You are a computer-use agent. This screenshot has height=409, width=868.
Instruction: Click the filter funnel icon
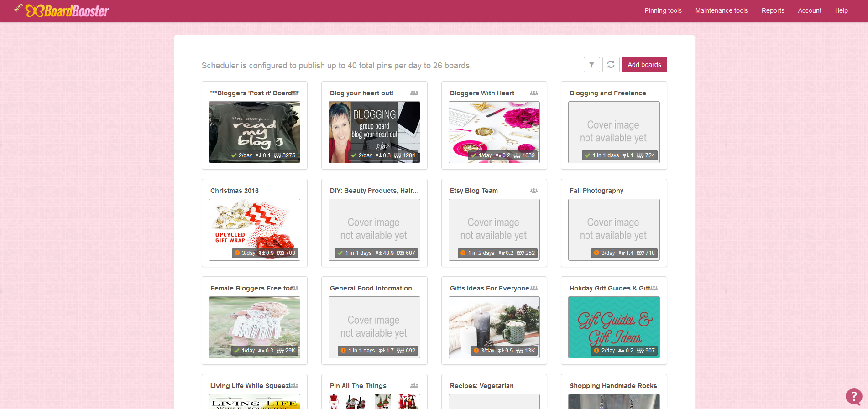[x=591, y=65]
